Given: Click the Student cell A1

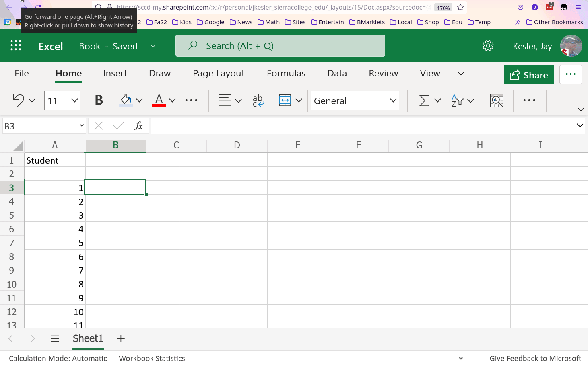Looking at the screenshot, I should [x=55, y=160].
